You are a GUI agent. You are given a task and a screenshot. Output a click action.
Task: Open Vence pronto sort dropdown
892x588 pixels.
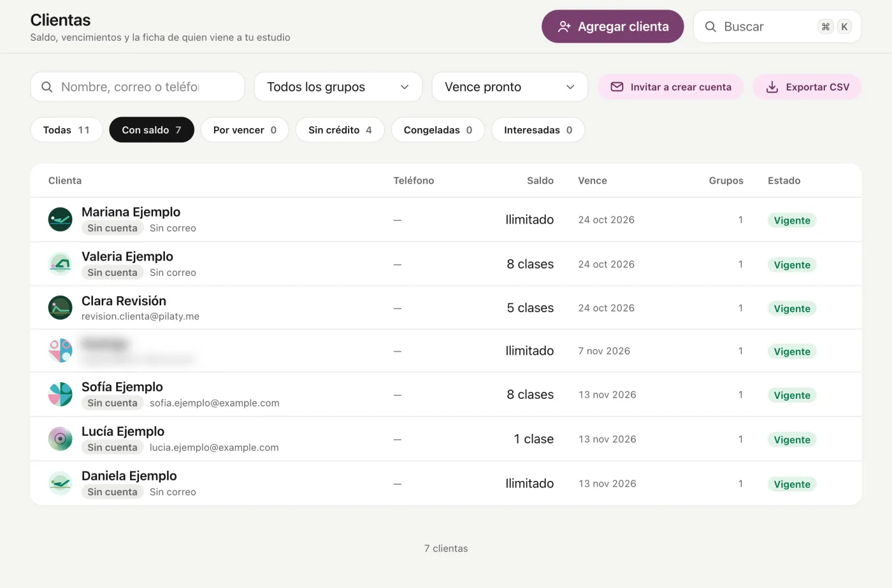pyautogui.click(x=510, y=87)
